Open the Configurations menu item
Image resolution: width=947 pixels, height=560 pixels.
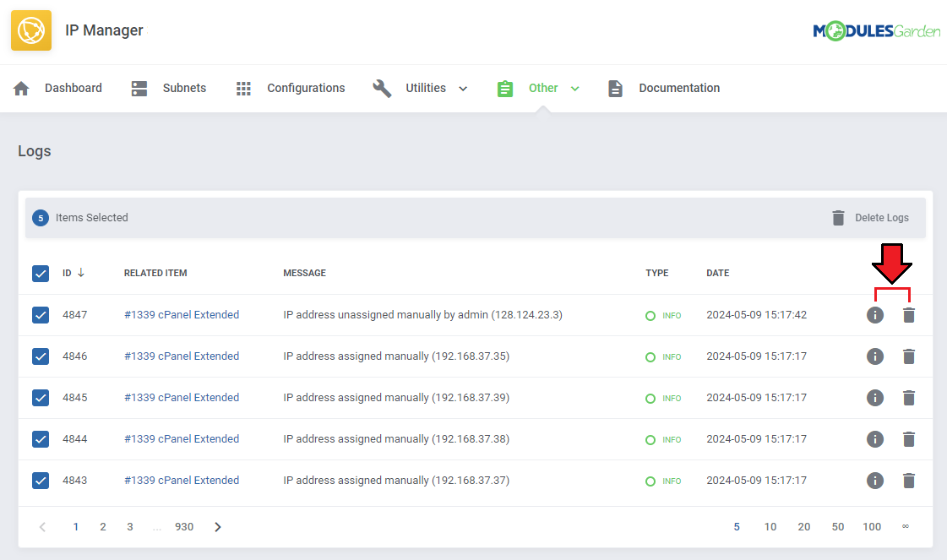[x=306, y=88]
